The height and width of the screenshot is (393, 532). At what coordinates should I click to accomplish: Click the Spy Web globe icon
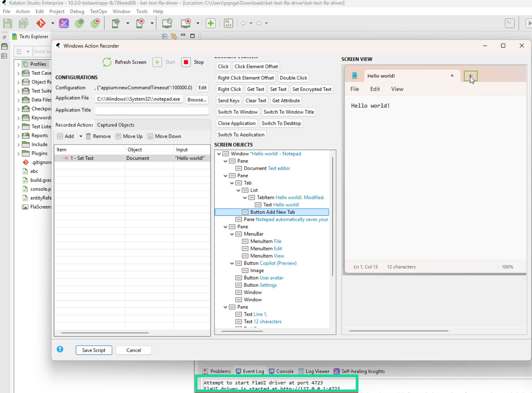[79, 23]
